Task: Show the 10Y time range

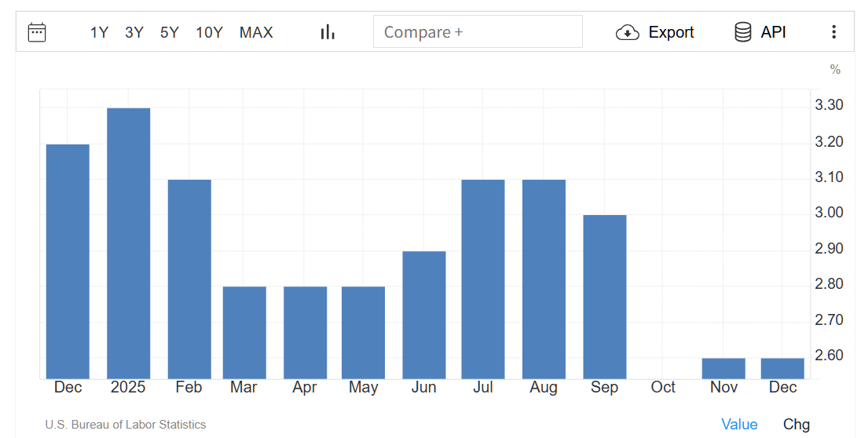Action: coord(210,32)
